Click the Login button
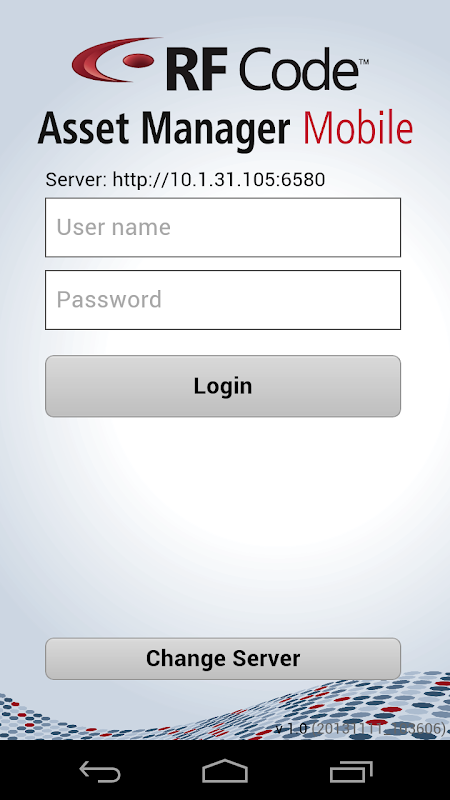The height and width of the screenshot is (800, 450). click(223, 386)
